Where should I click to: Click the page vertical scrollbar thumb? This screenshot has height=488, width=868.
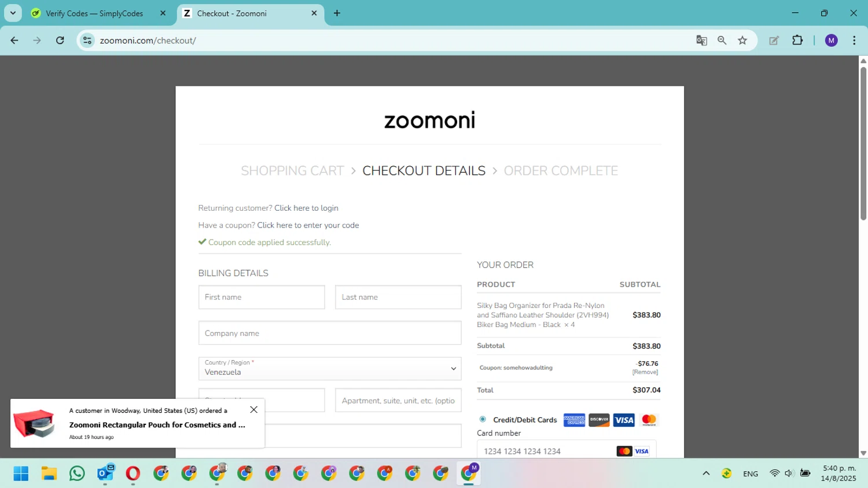coord(863,144)
